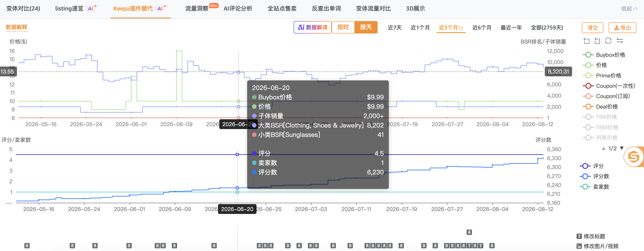Open the 数据解释 link
This screenshot has height=251, width=644.
click(x=17, y=27)
